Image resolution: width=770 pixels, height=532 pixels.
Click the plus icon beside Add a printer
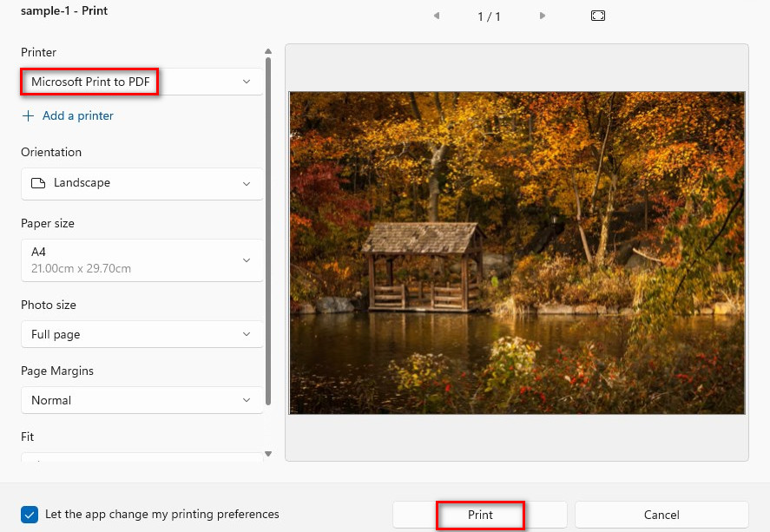(26, 115)
